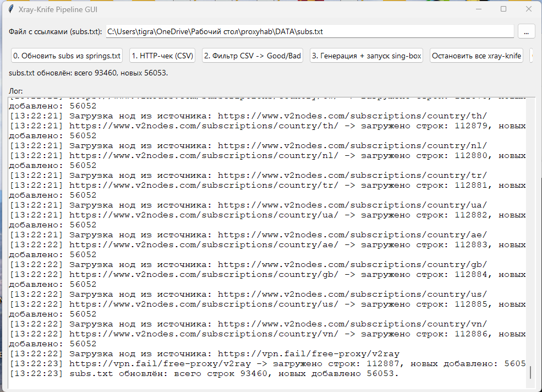Click log line with 'загружено строк: 112879'
542x392 pixels.
[267, 126]
